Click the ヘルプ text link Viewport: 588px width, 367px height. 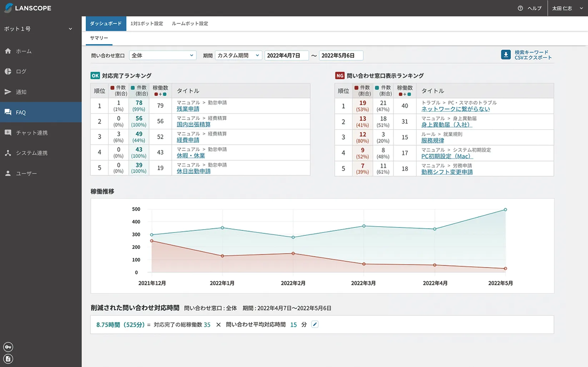point(534,8)
